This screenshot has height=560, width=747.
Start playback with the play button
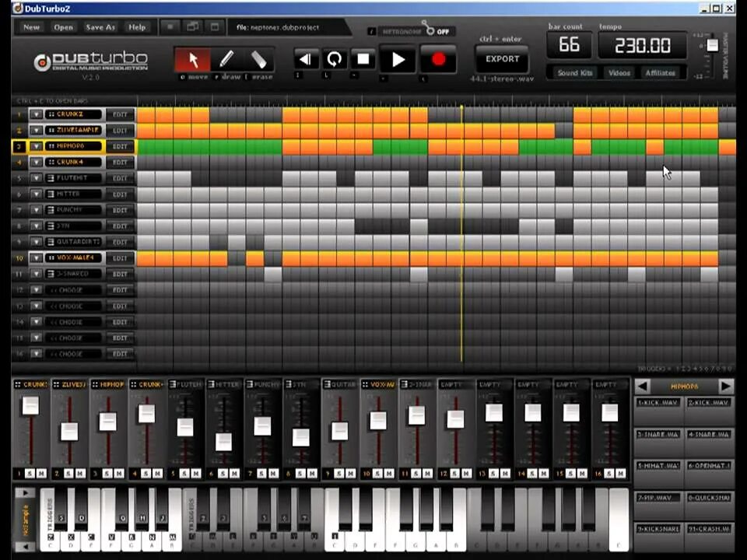[x=398, y=60]
